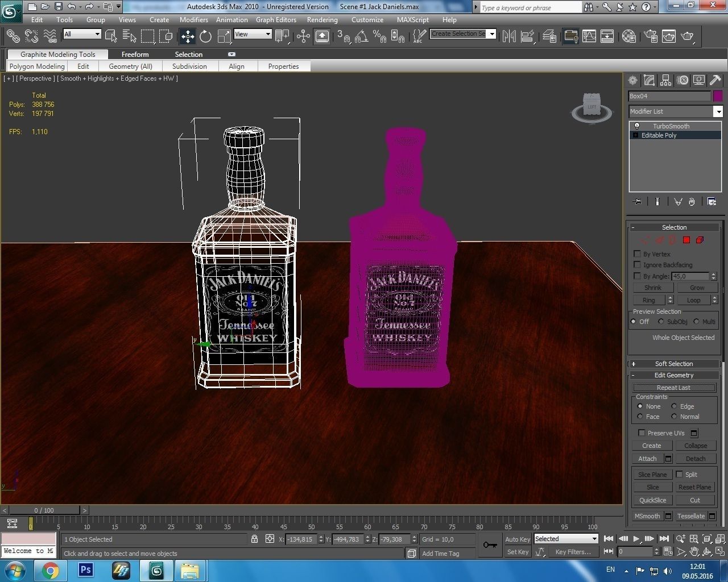Click the Pin Stack icon
The image size is (728, 582).
coord(637,201)
